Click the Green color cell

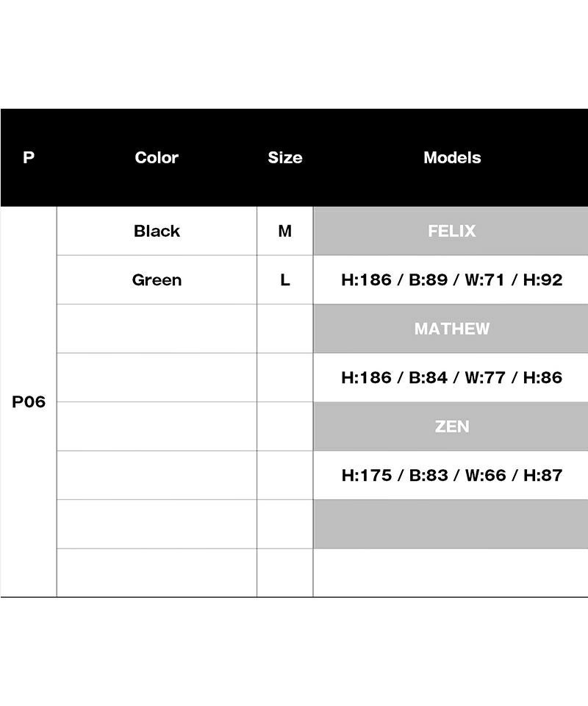pos(157,280)
